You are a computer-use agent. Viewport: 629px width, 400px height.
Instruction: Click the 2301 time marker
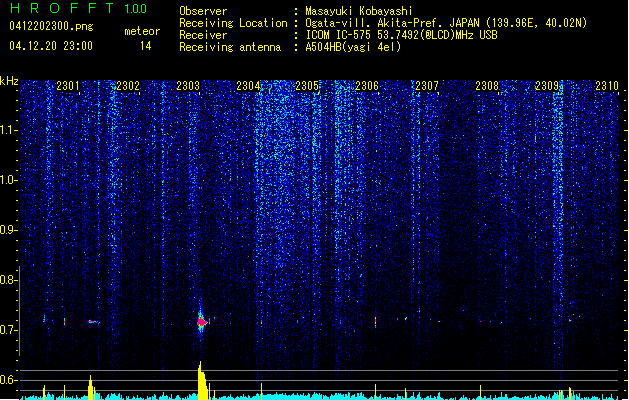pyautogui.click(x=68, y=86)
